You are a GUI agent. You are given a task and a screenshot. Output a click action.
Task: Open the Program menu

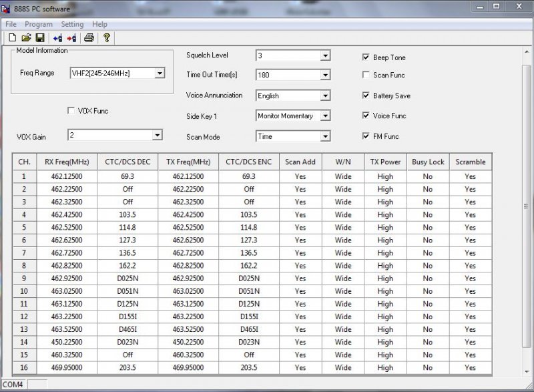(39, 24)
